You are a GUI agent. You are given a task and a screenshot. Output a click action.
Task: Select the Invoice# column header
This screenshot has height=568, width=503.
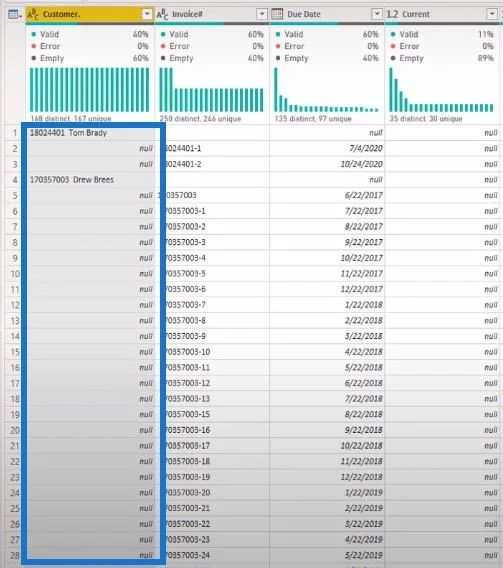point(212,14)
